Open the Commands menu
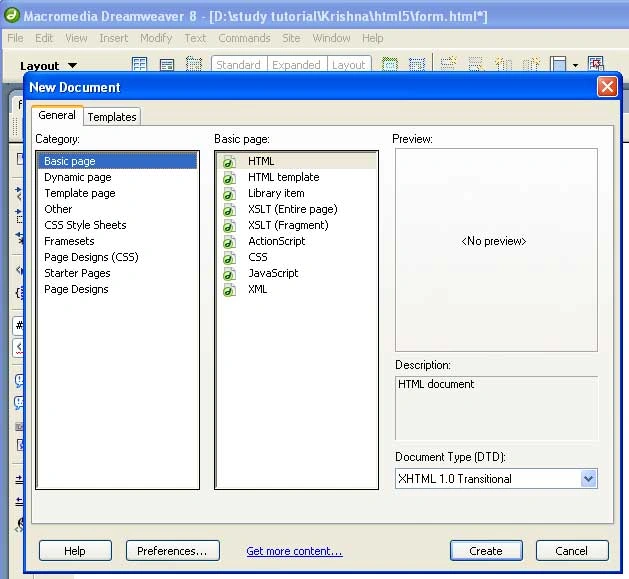Image resolution: width=629 pixels, height=579 pixels. coord(244,38)
